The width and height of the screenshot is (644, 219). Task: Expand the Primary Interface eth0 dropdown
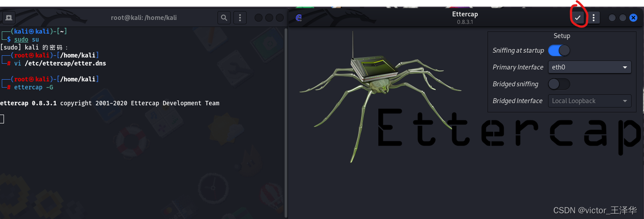pyautogui.click(x=590, y=67)
